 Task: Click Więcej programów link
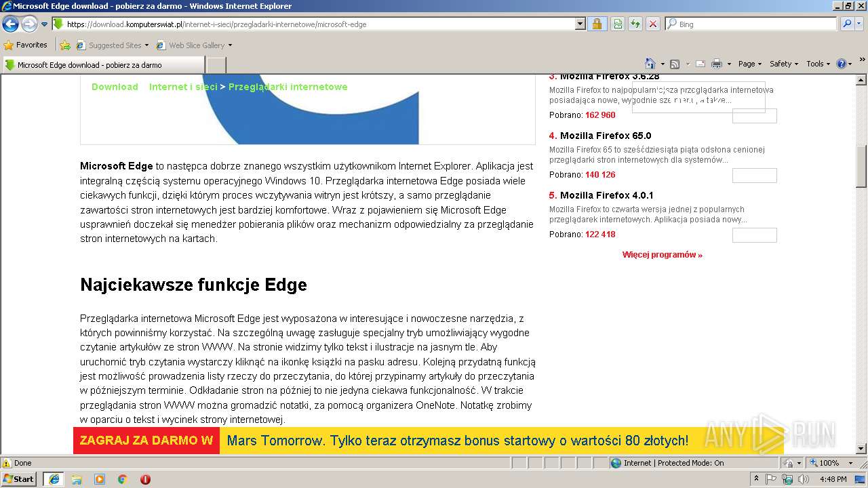tap(662, 255)
